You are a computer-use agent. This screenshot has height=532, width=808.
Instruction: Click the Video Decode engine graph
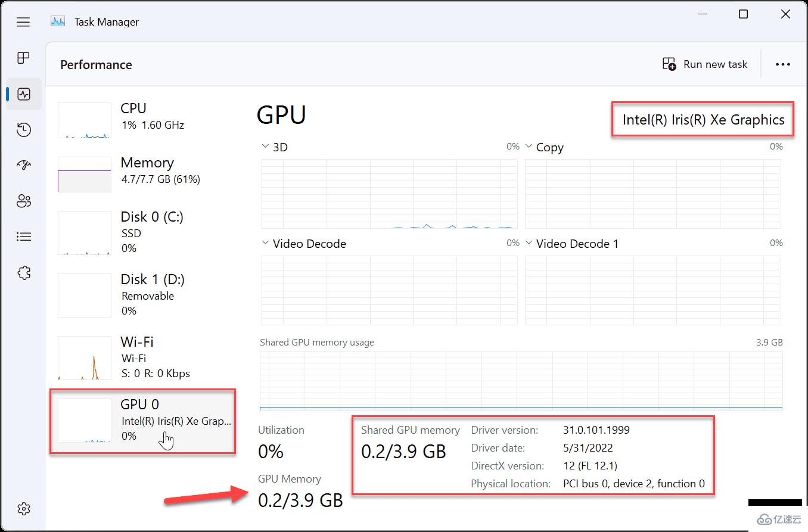(389, 290)
